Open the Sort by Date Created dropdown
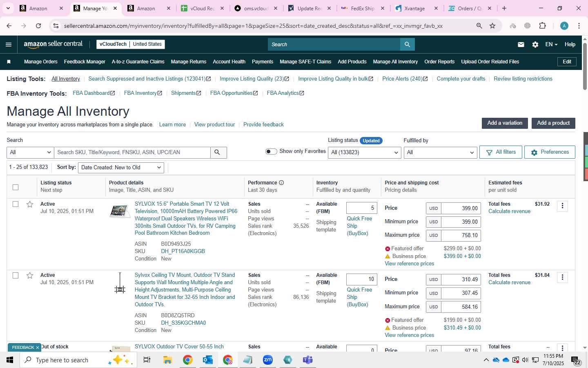Image resolution: width=588 pixels, height=368 pixels. (x=121, y=168)
